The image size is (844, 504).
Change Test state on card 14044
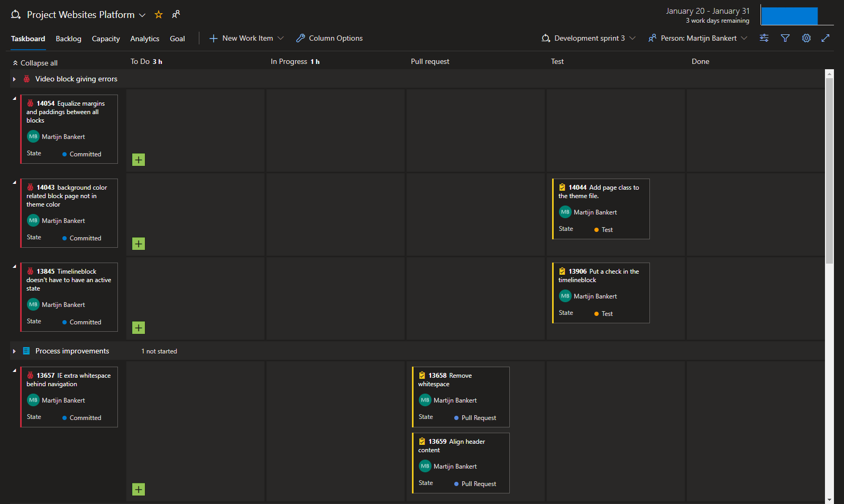603,230
